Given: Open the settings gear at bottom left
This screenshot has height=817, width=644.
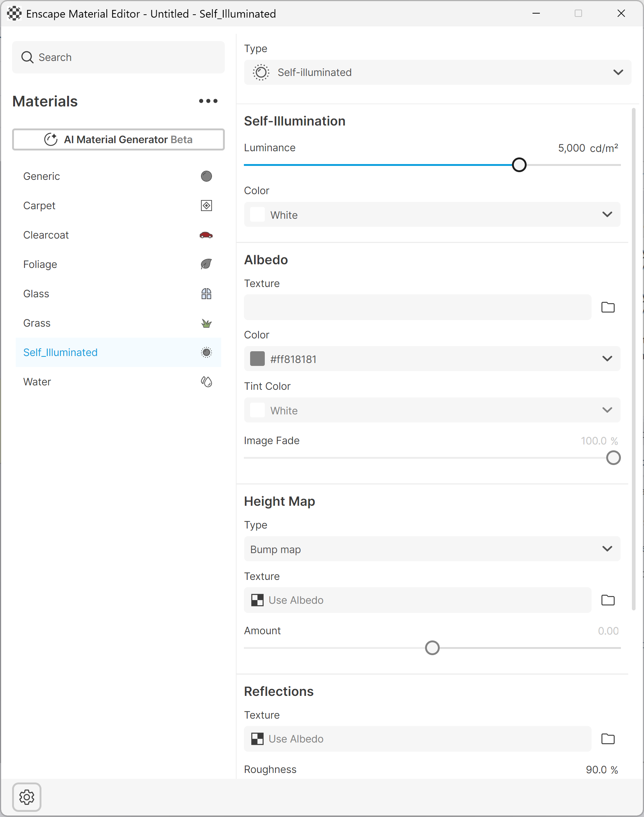Looking at the screenshot, I should coord(27,797).
